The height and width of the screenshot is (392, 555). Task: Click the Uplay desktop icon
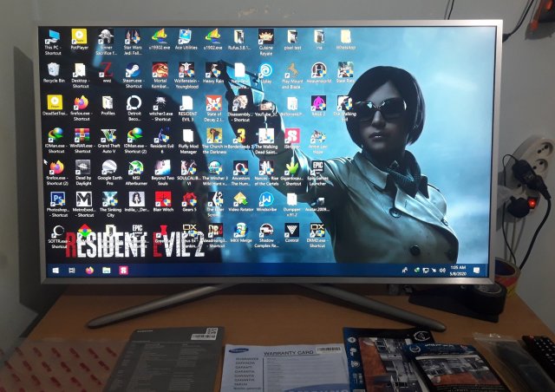coord(265,70)
